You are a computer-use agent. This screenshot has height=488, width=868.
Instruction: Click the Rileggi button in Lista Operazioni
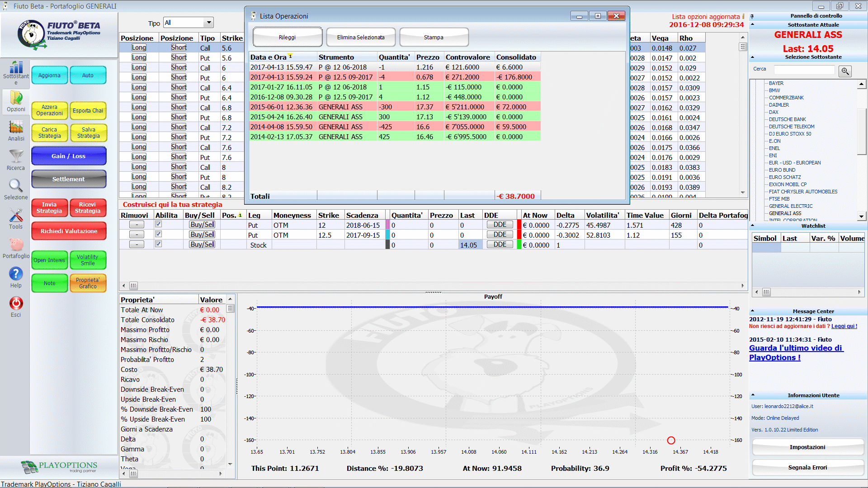pyautogui.click(x=287, y=37)
